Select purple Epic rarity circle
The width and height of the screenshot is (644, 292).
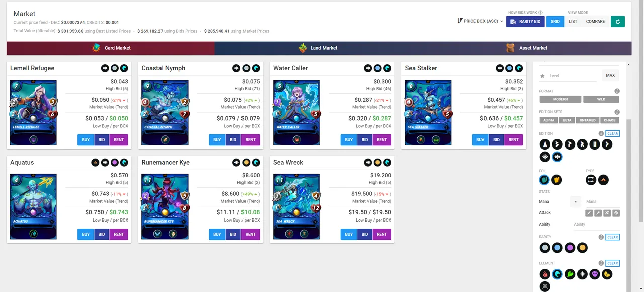click(x=570, y=248)
